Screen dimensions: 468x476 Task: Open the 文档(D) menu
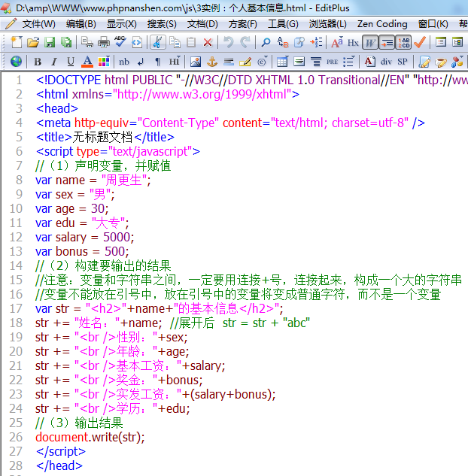coord(202,23)
